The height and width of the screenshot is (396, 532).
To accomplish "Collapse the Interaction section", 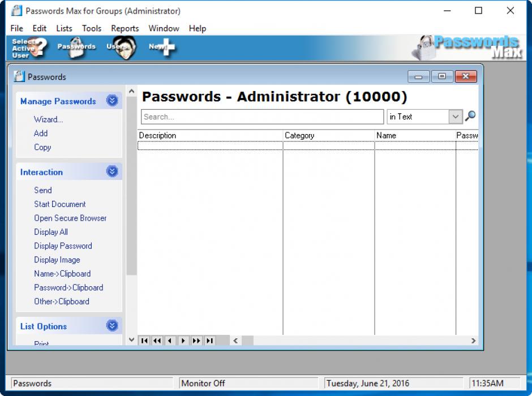I will pos(112,171).
